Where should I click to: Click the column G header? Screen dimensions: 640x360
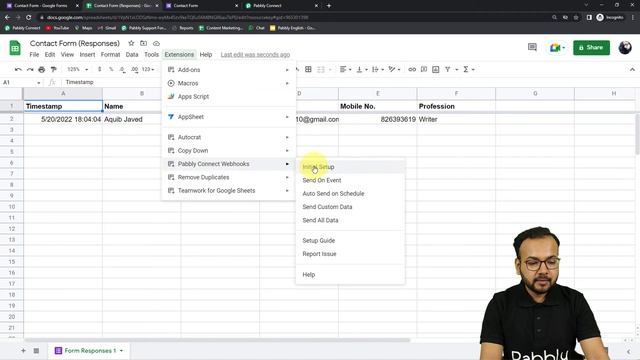(x=535, y=93)
